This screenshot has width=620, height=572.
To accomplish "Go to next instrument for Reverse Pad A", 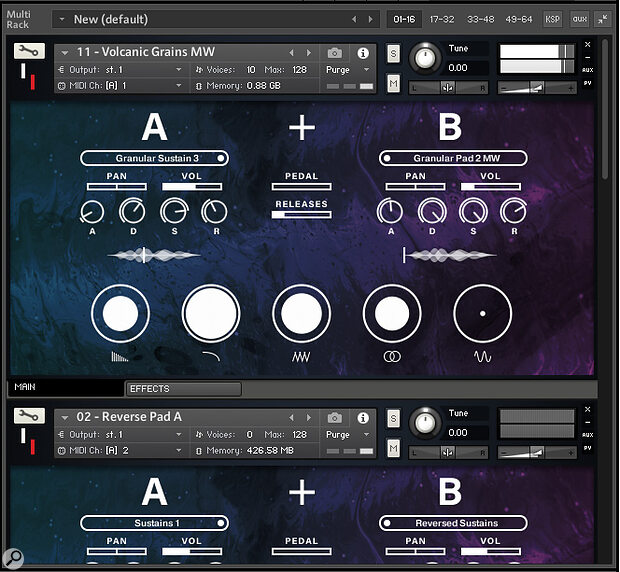I will [x=309, y=417].
